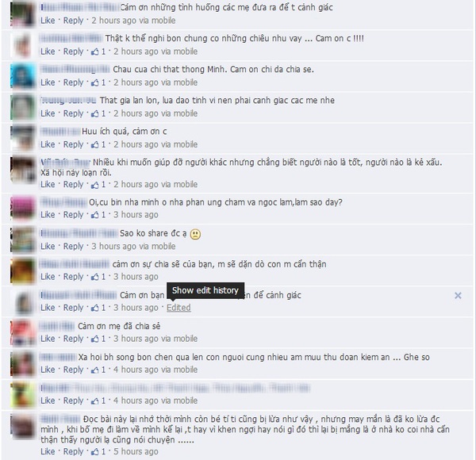Click thumbs-up icon on 'That gia lan lon' comment
The height and width of the screenshot is (460, 476).
[95, 113]
